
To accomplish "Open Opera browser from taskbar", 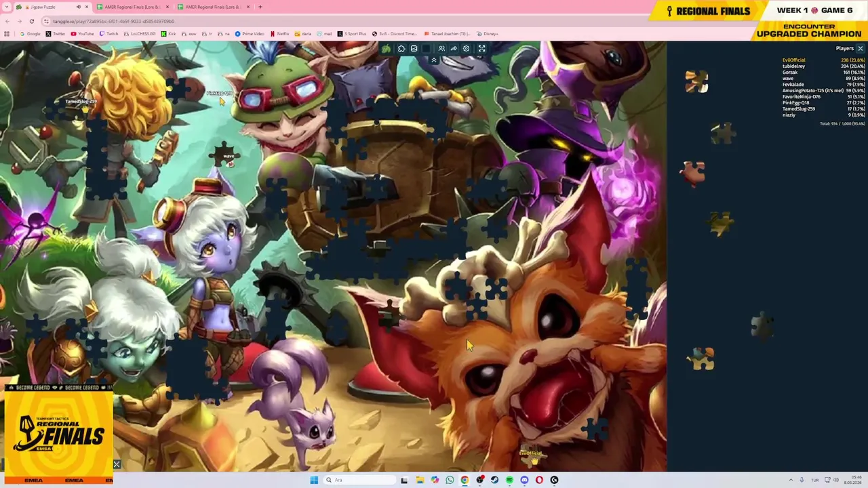I will click(x=539, y=480).
